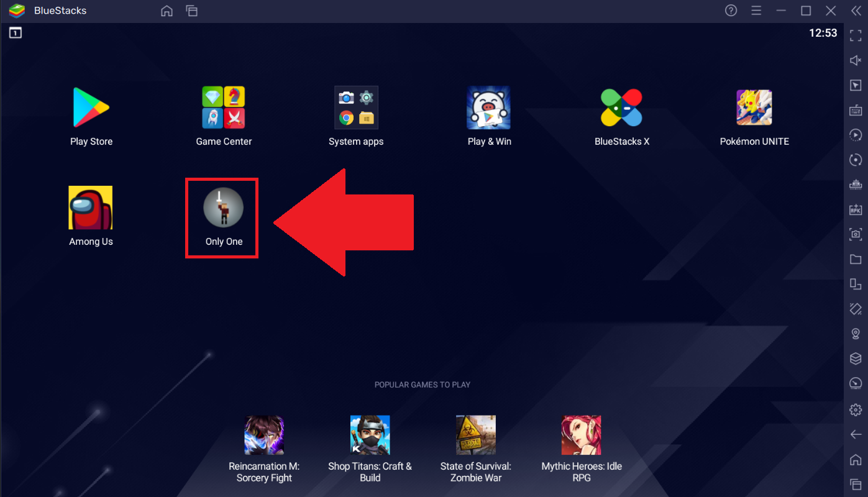Launch Play & Win
Image resolution: width=868 pixels, height=497 pixels.
(489, 107)
